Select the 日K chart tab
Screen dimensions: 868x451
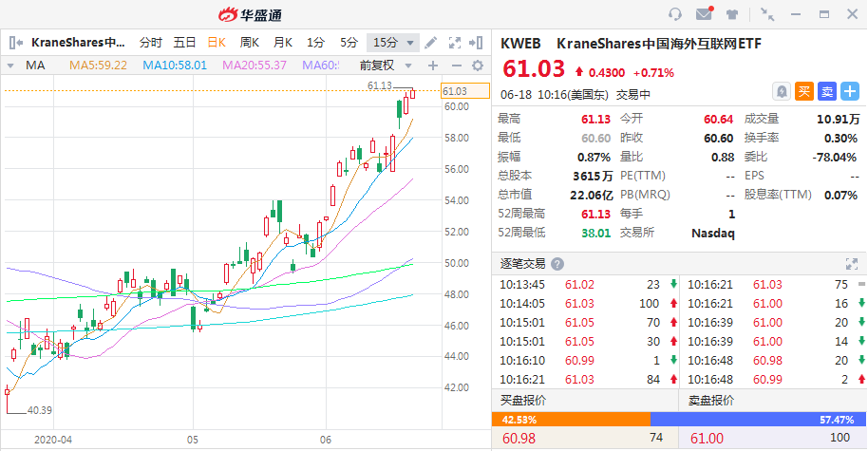click(217, 43)
